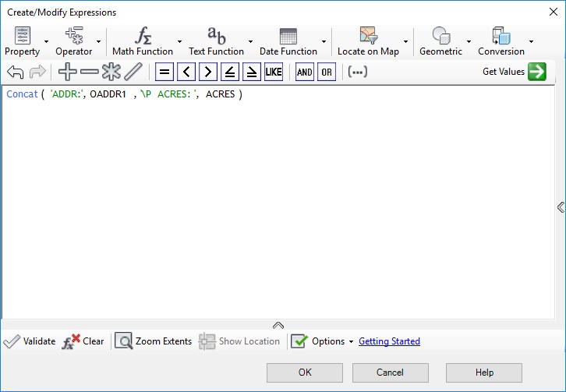
Task: Click the ACRES property in the expression
Action: 220,94
